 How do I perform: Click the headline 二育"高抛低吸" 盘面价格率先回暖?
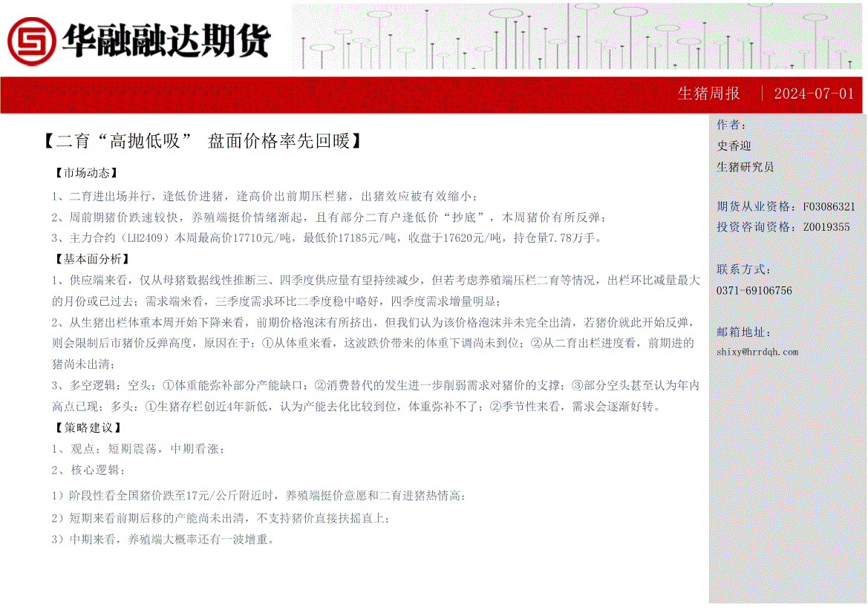point(203,141)
